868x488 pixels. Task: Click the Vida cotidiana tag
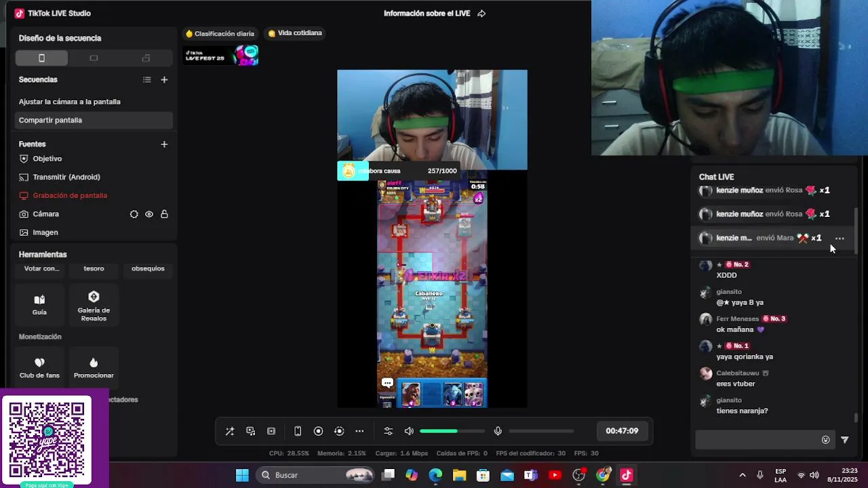(x=295, y=33)
